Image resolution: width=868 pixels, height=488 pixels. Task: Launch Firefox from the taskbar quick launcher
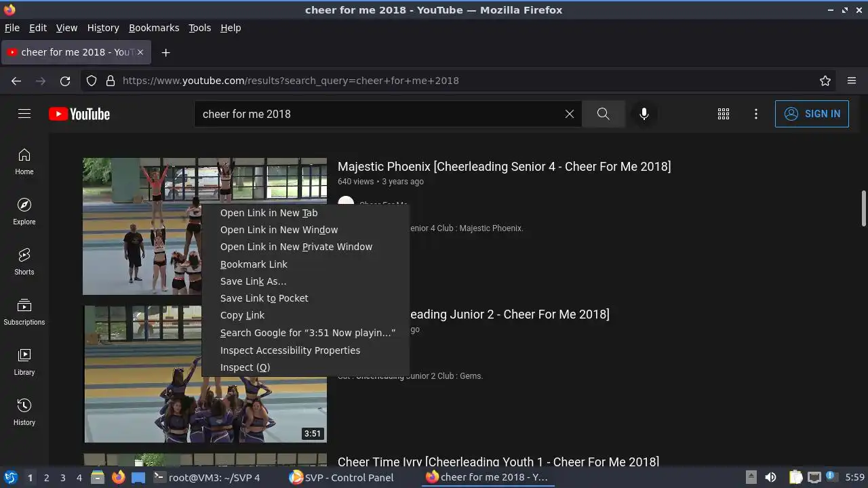pos(118,477)
